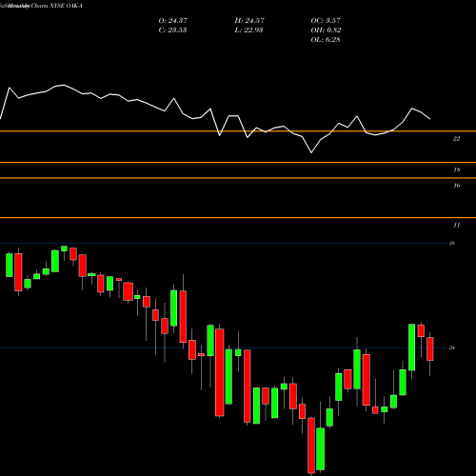Image resolution: width=476 pixels, height=476 pixels.
Task: Click the 'OH: 0.82' reading
Action: click(x=326, y=30)
